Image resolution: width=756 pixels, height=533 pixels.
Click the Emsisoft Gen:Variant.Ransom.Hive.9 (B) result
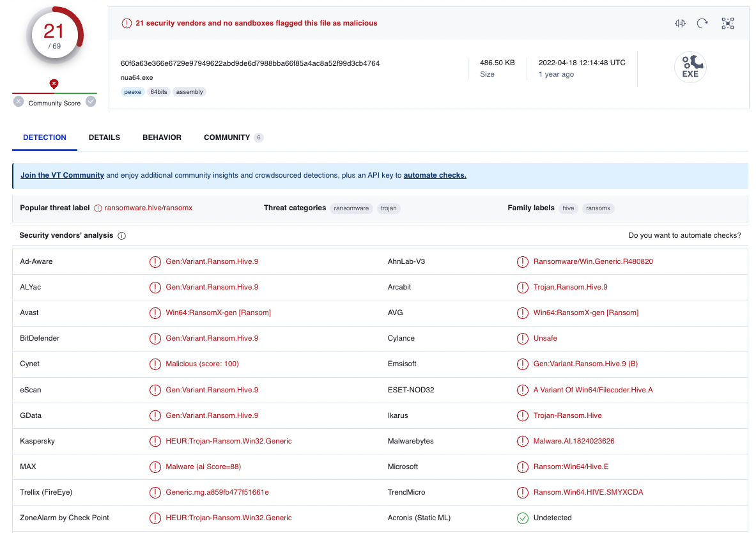tap(585, 364)
